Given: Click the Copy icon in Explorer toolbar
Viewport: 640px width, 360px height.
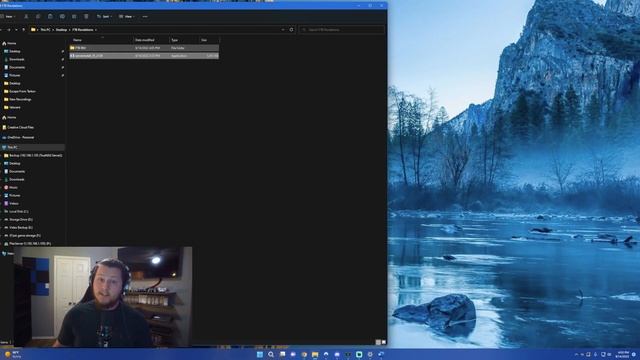Looking at the screenshot, I should click(x=38, y=17).
